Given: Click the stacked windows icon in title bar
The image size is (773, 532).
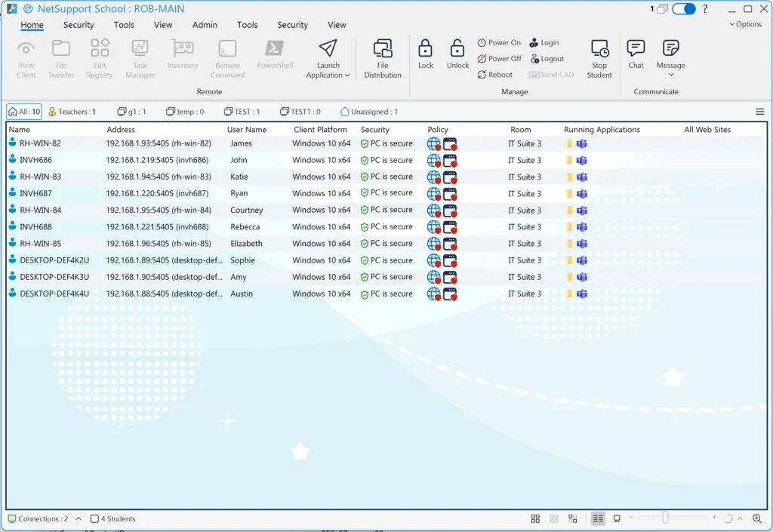Looking at the screenshot, I should click(663, 9).
